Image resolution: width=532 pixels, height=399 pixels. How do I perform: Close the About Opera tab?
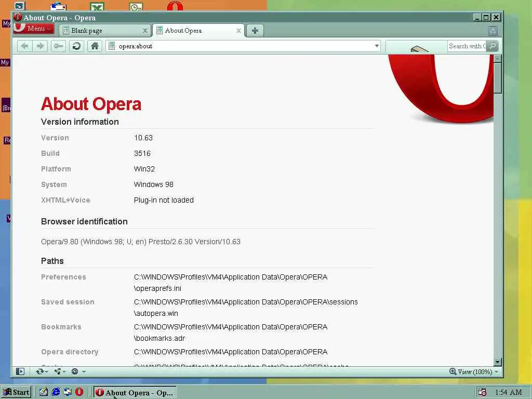point(239,31)
